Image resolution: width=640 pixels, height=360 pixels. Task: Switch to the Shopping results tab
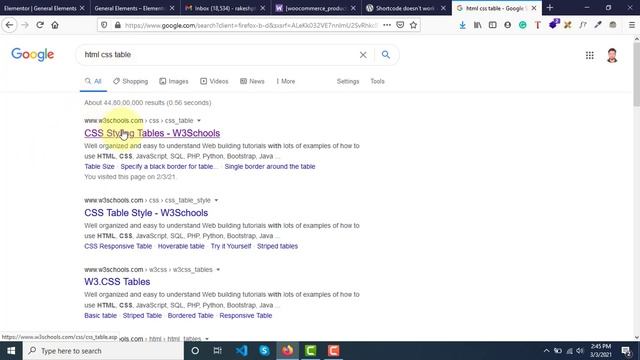point(131,81)
